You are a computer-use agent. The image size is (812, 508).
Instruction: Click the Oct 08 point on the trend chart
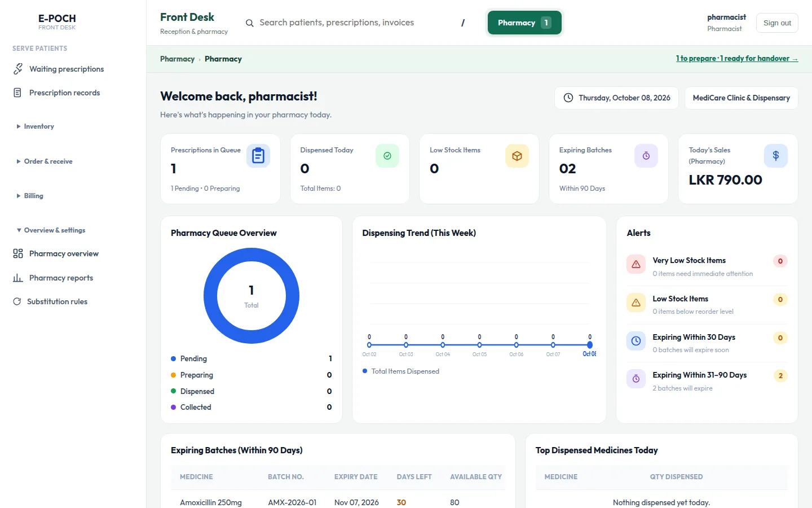pos(590,345)
